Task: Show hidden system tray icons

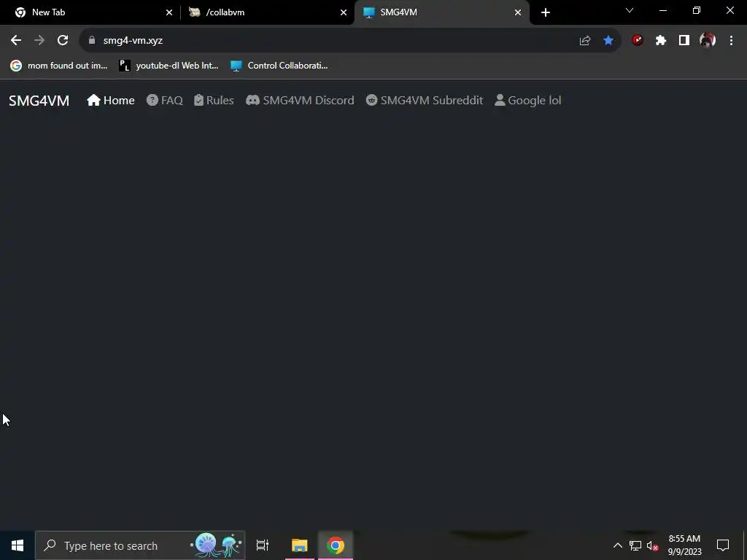Action: pos(617,545)
